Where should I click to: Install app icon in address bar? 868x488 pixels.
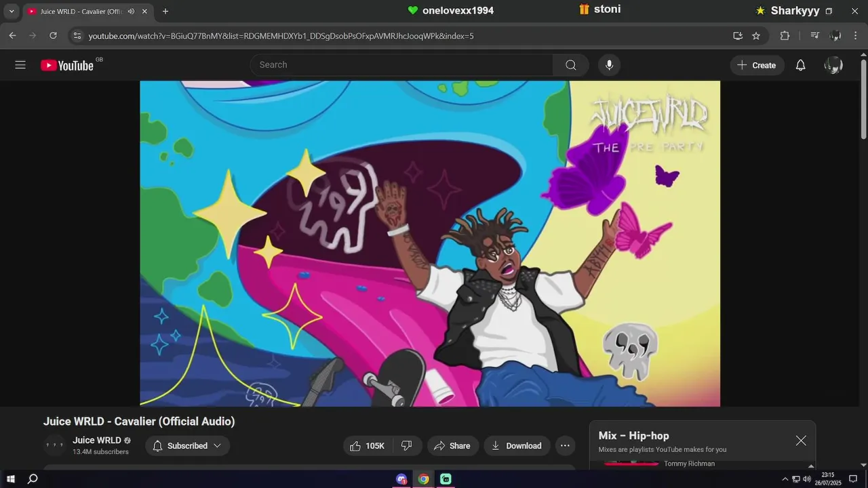pos(738,36)
